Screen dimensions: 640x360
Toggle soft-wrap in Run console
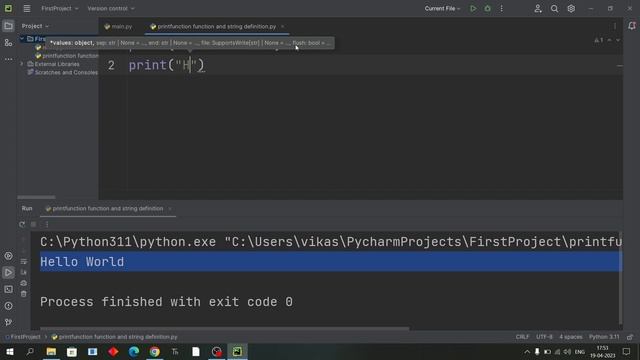tap(24, 261)
